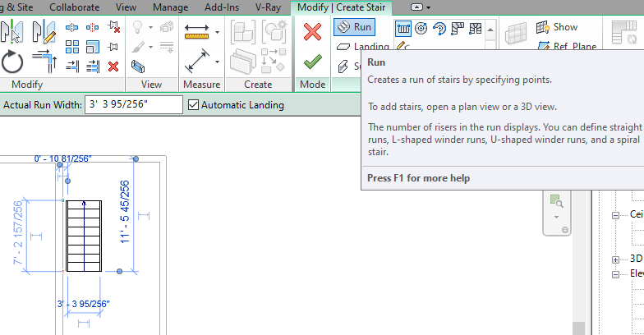
Task: Choose the U-Shape Winder run component
Action: pyautogui.click(x=476, y=28)
